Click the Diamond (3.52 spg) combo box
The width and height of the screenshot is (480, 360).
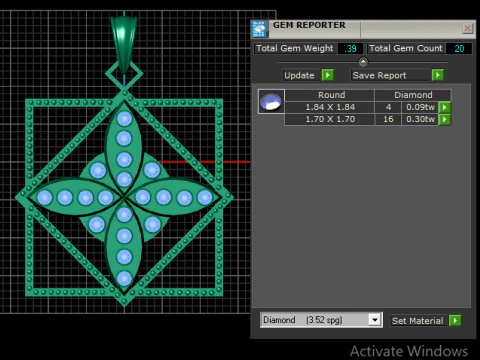(321, 320)
